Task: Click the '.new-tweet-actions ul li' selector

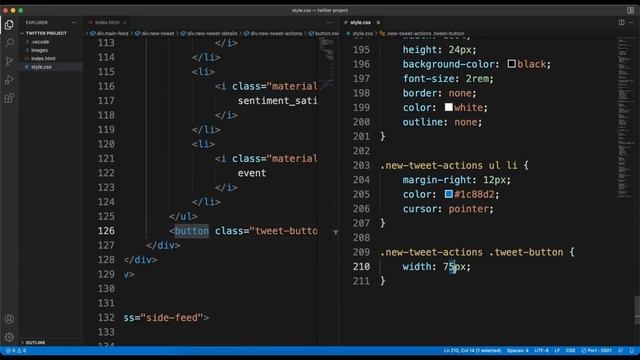Action: [449, 165]
